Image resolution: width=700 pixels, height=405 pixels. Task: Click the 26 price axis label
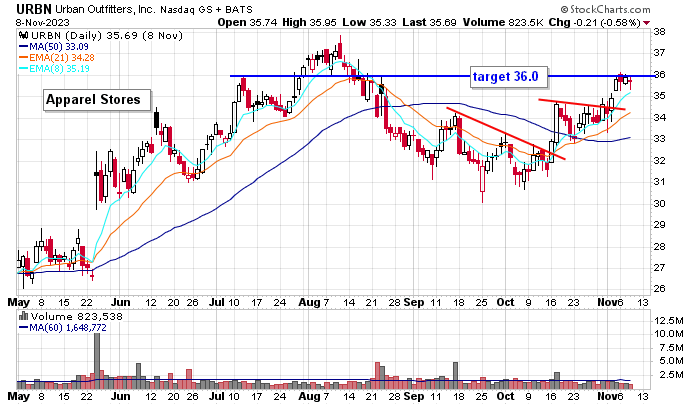point(659,289)
